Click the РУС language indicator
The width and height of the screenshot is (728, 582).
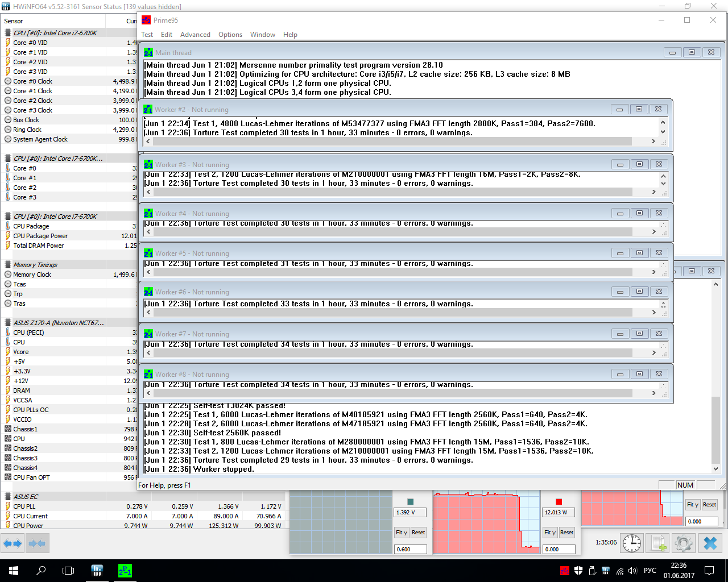[650, 571]
